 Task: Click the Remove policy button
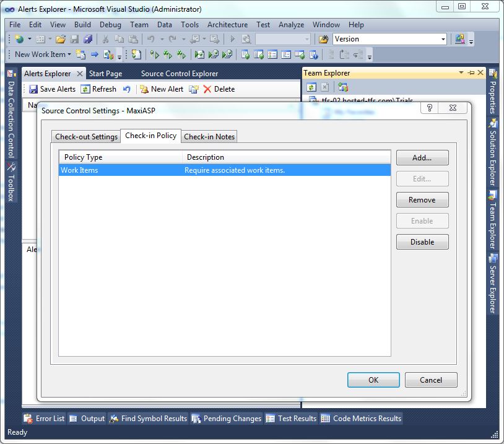(422, 200)
